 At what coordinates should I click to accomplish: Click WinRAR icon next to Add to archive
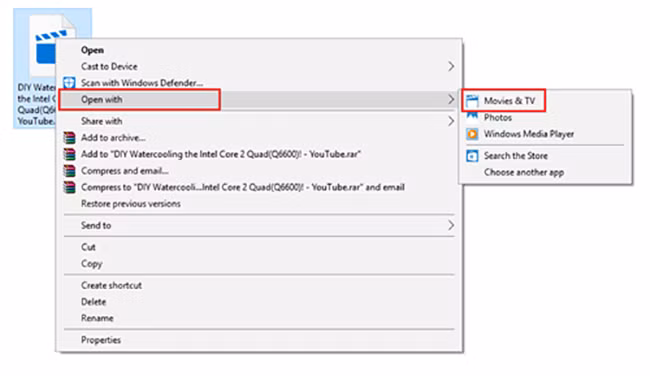coord(69,137)
